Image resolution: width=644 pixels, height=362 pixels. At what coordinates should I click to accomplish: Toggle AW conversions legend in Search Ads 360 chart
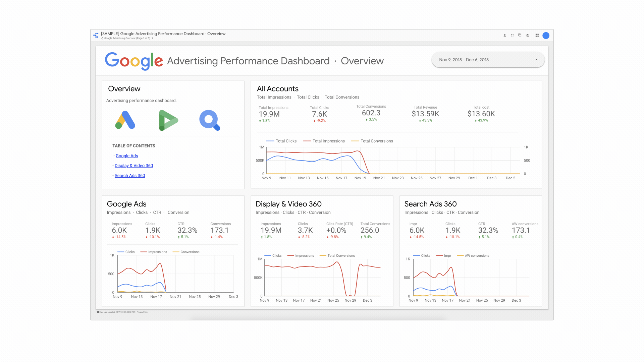(473, 256)
